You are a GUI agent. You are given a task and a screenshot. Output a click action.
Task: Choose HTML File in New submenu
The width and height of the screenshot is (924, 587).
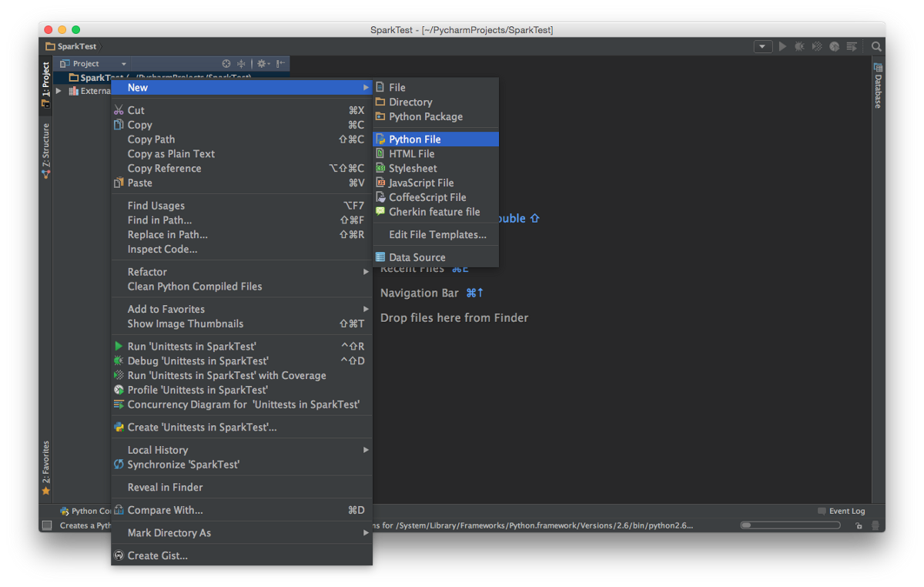point(437,153)
